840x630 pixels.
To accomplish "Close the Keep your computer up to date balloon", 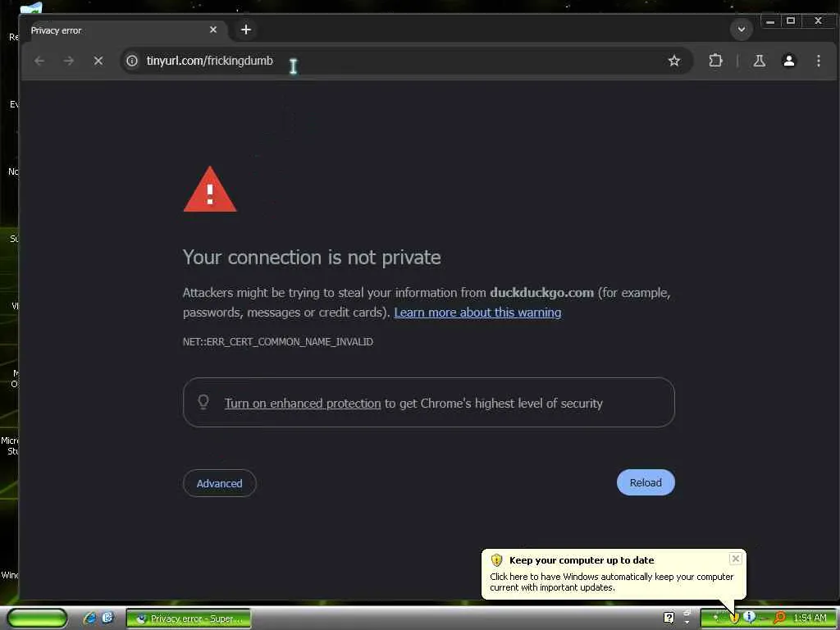I will point(736,559).
